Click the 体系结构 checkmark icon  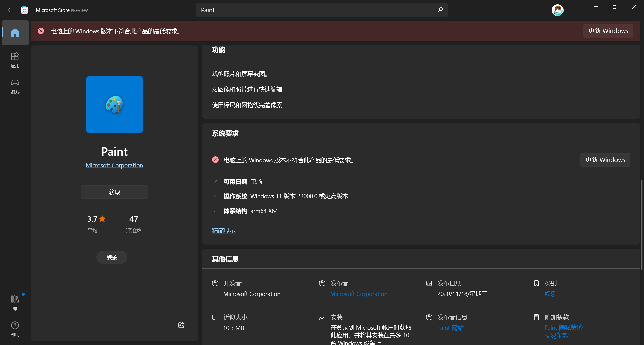(x=215, y=211)
